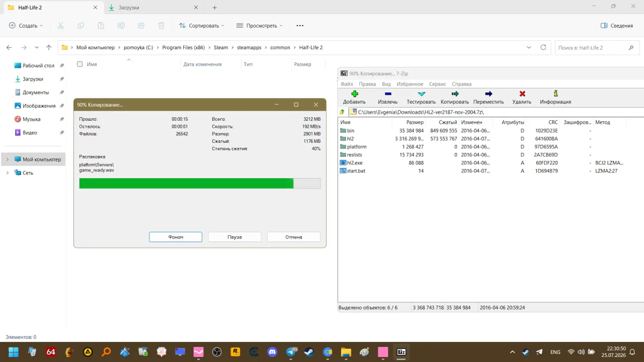Open the three-dots more options menu
Screen dimensions: 644x362
click(300, 26)
